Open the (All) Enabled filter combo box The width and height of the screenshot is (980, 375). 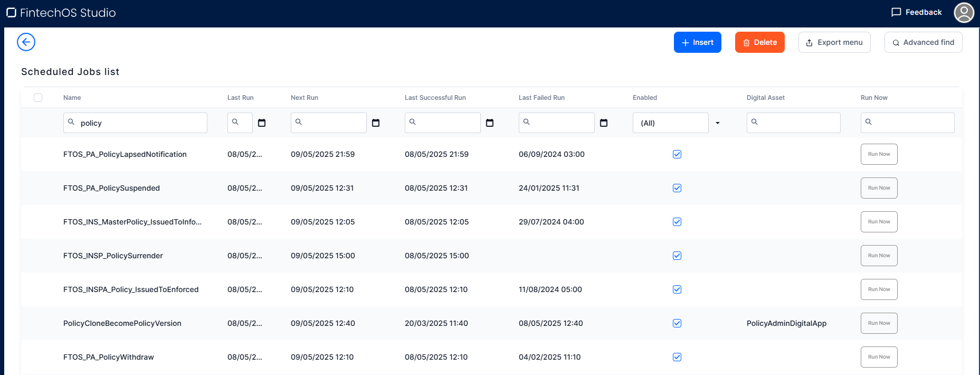point(670,123)
